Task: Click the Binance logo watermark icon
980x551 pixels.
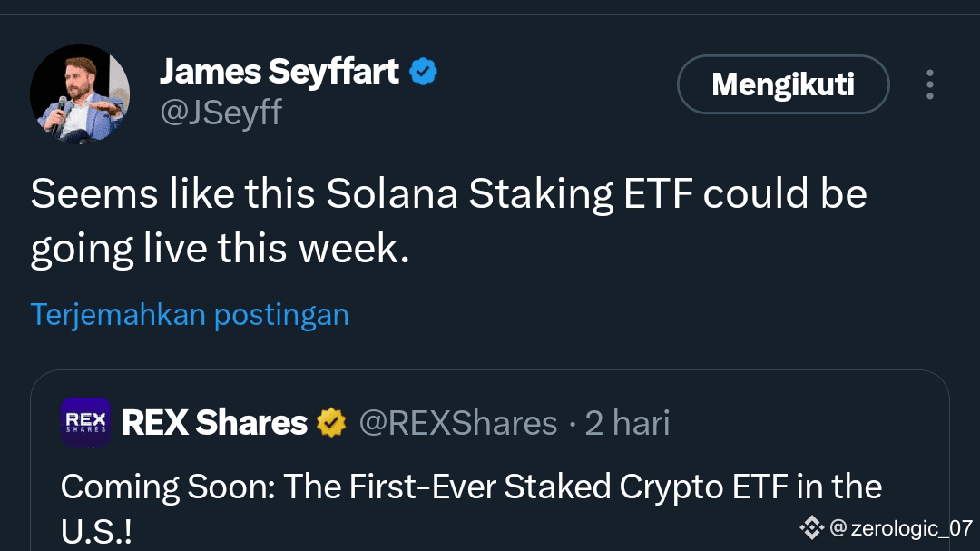Action: 810,527
